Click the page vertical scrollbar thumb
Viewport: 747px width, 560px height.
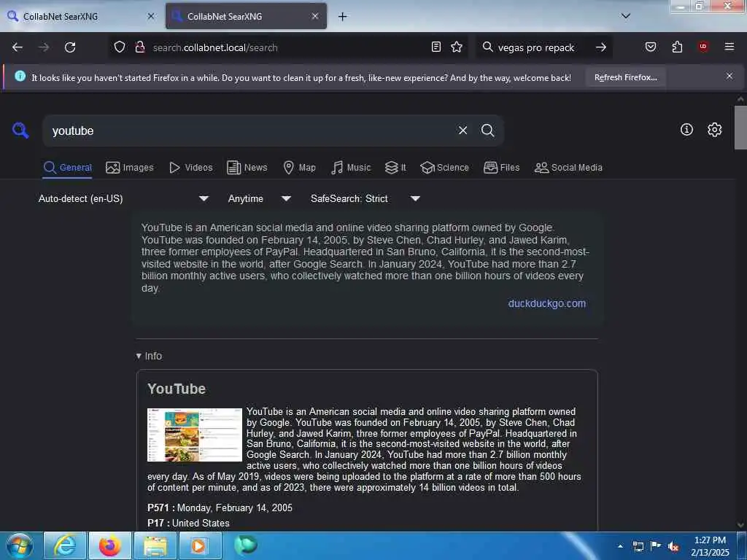(x=740, y=128)
